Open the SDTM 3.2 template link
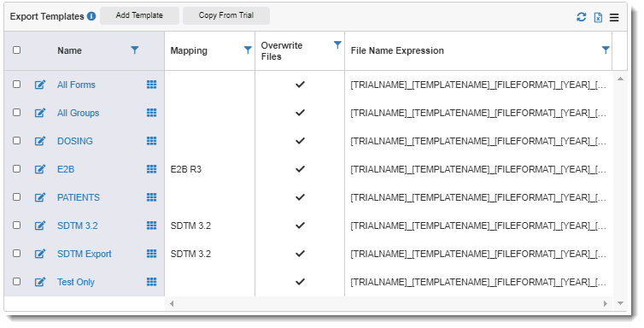 tap(78, 225)
